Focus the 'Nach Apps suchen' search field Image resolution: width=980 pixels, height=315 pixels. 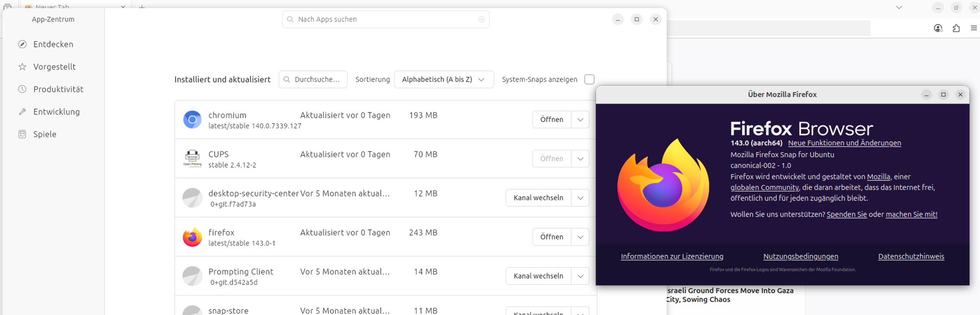(385, 19)
